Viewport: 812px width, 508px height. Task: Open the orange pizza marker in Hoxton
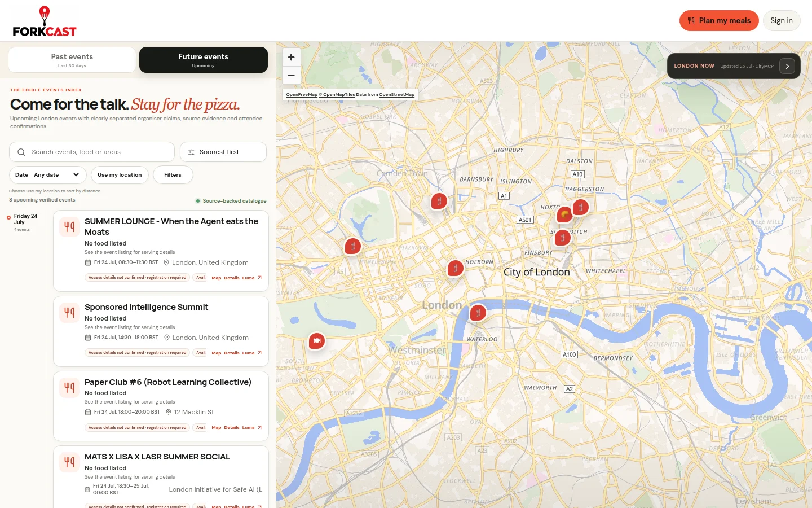pos(564,214)
